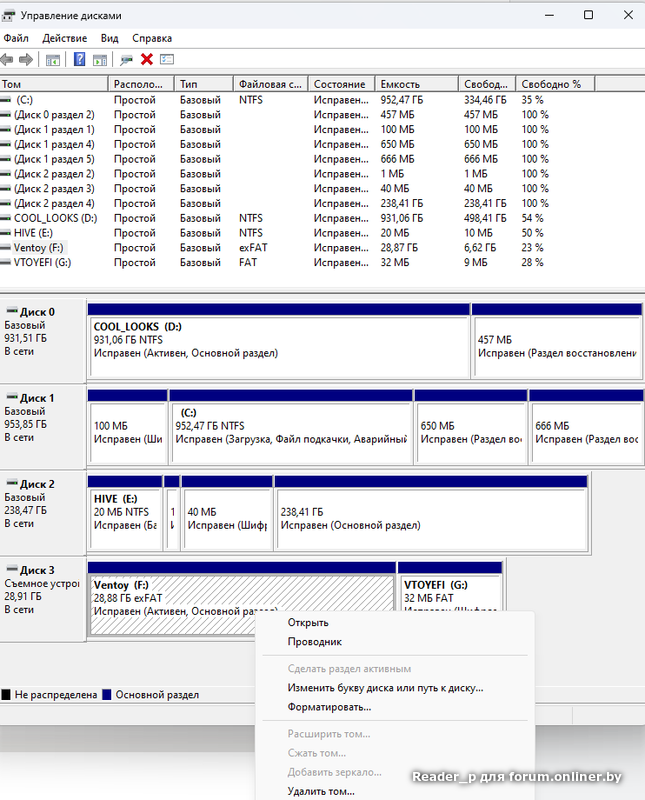Screen dimensions: 645x800
Task: Select Удалить том... from the context menu
Action: coord(321,791)
